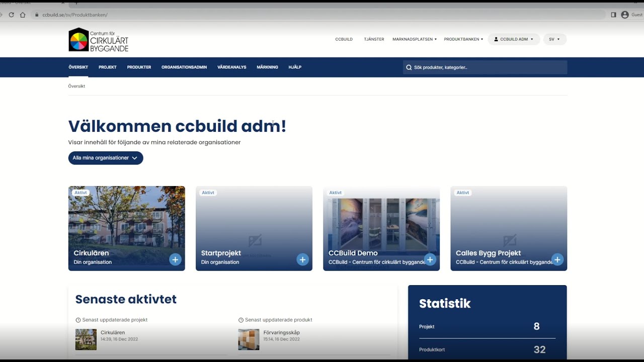Open the SV language selector

point(554,39)
